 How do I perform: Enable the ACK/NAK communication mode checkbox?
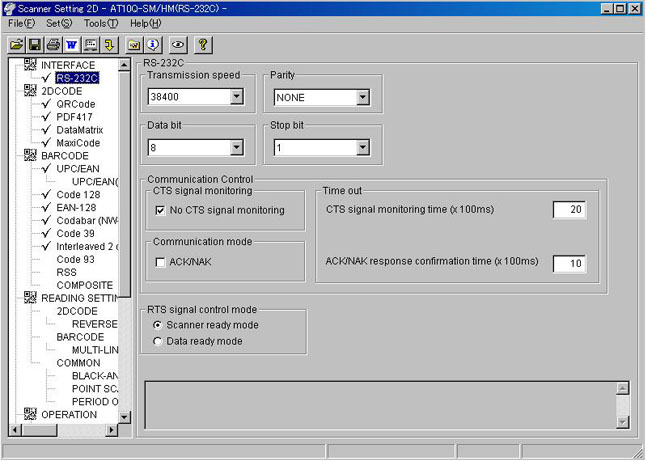(161, 262)
